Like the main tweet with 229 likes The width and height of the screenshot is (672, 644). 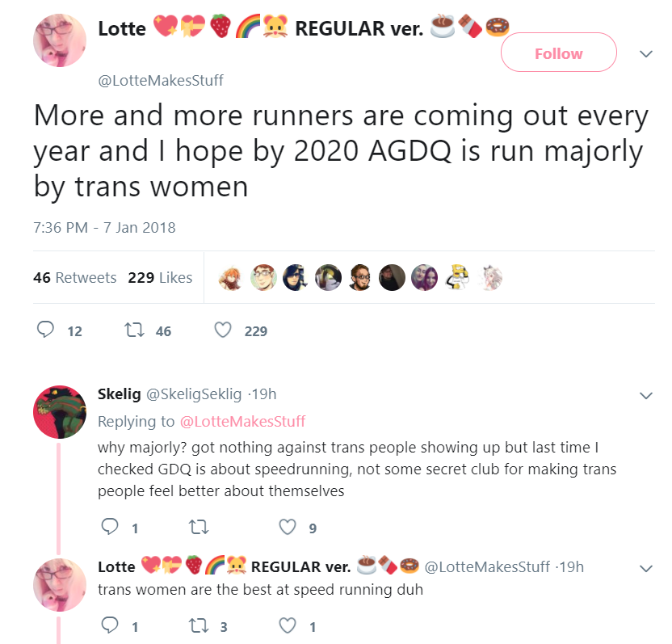click(223, 330)
